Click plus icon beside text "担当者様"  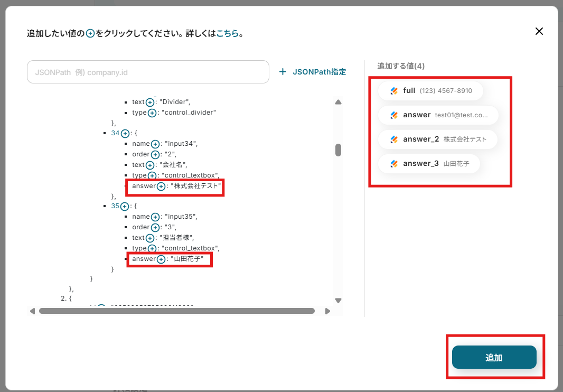click(x=150, y=238)
